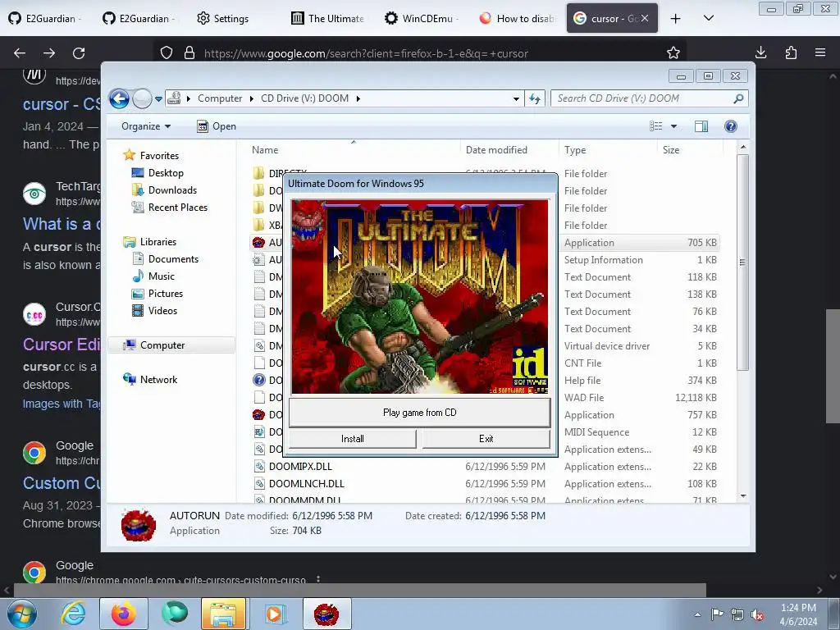This screenshot has width=840, height=630.
Task: Change Explorer view icon
Action: 655,126
